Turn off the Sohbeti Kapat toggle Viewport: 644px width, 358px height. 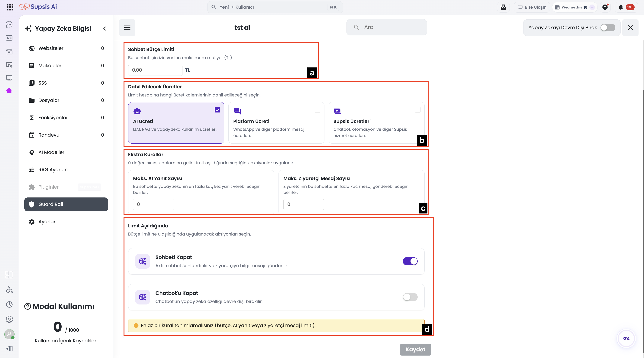[410, 261]
